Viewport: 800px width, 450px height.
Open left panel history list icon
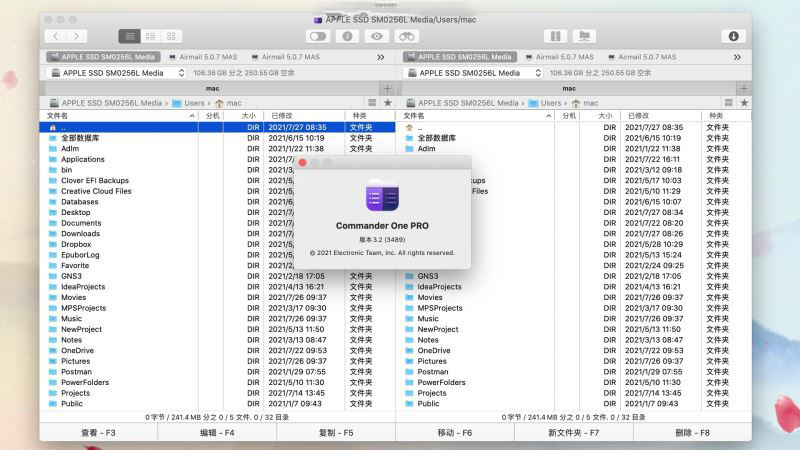tap(372, 103)
